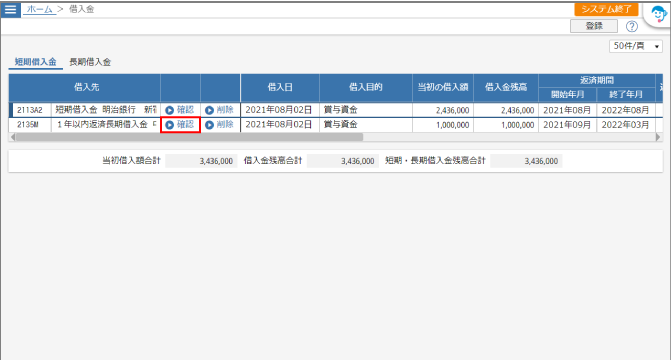Click the 借入金 breadcrumb text
The width and height of the screenshot is (671, 360).
pyautogui.click(x=81, y=9)
